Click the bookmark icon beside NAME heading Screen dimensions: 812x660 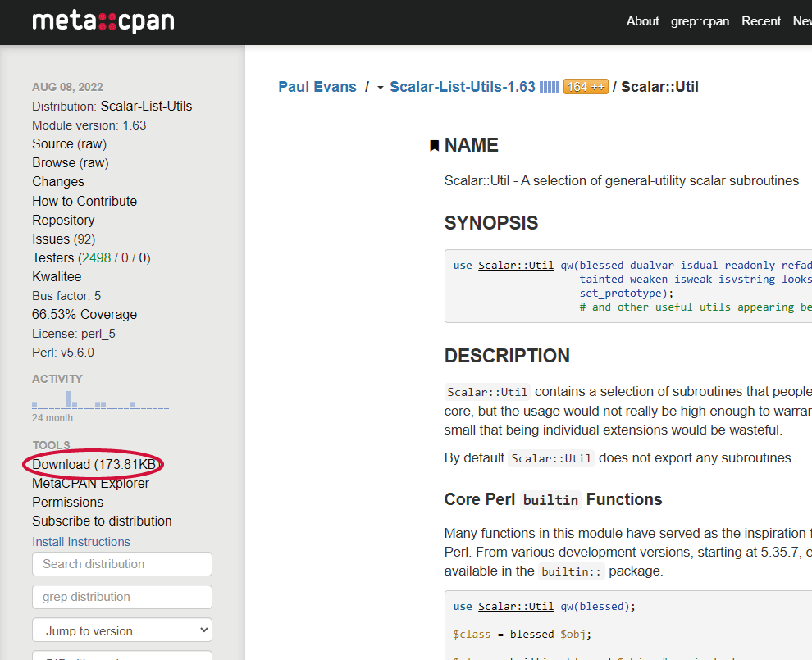(435, 144)
